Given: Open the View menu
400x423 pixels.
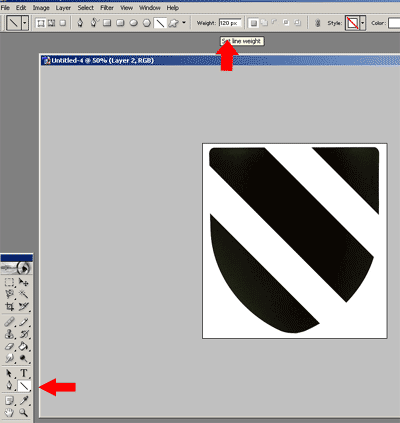Looking at the screenshot, I should click(x=126, y=7).
